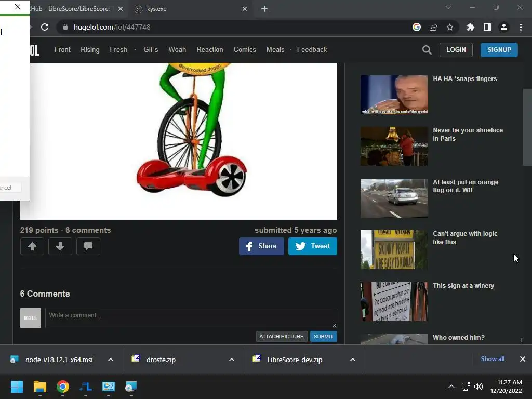Open the Chrome profile icon
Viewport: 532px width, 399px height.
pos(504,27)
